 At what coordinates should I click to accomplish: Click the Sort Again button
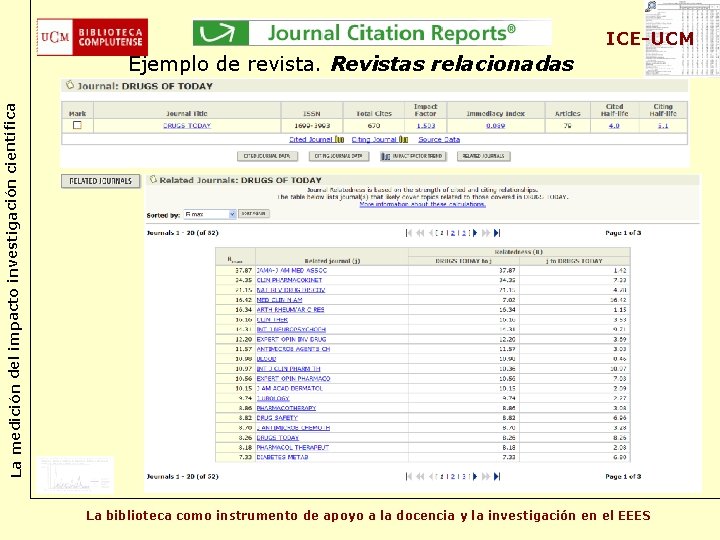(x=253, y=214)
